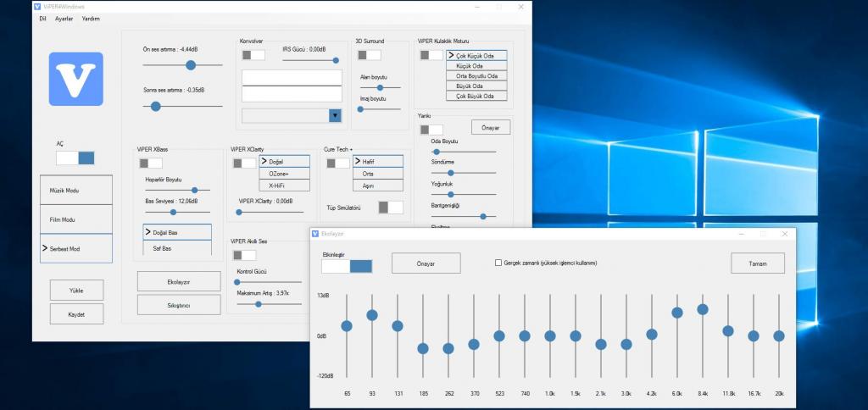Click the Maksimum Artış slider handle
Image resolution: width=868 pixels, height=410 pixels.
click(258, 304)
